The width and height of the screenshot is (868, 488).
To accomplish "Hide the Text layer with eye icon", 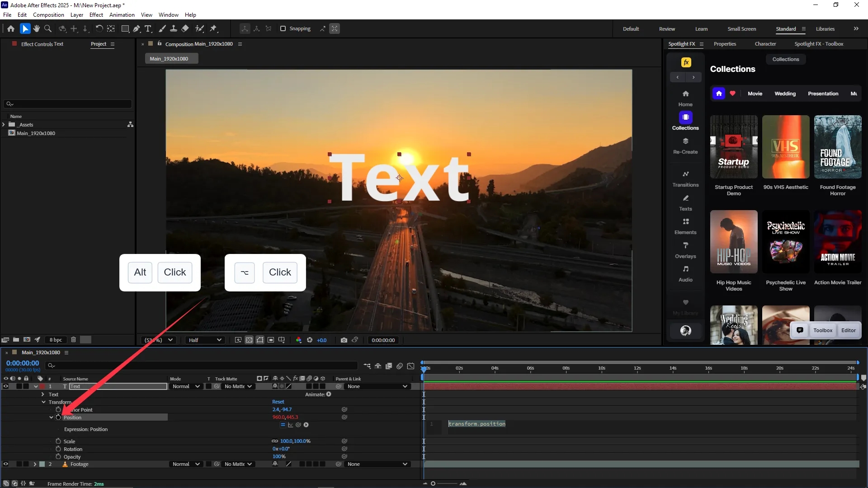I will pyautogui.click(x=6, y=386).
